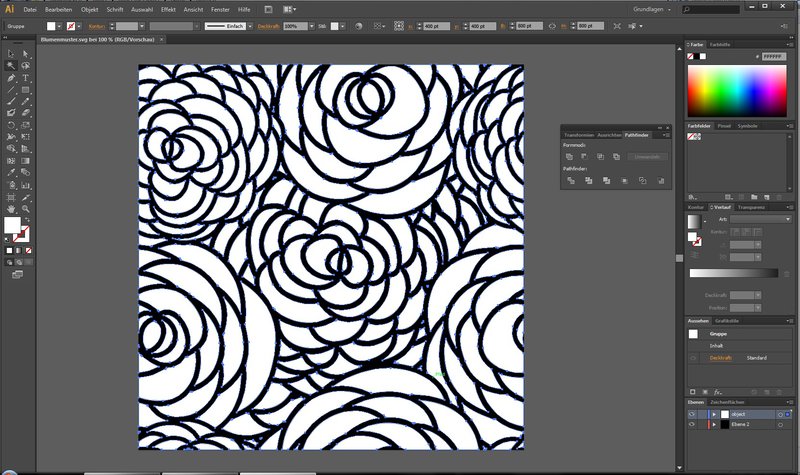Select the Selection (black arrow) tool
The height and width of the screenshot is (475, 800).
11,54
